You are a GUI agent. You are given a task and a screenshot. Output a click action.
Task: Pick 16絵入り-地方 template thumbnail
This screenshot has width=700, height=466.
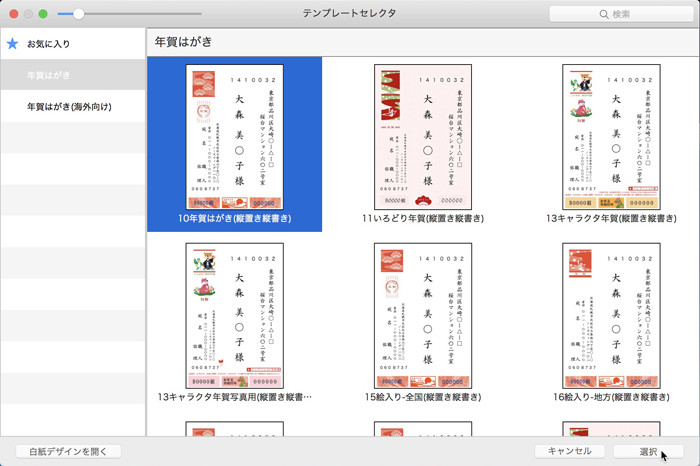coord(610,315)
